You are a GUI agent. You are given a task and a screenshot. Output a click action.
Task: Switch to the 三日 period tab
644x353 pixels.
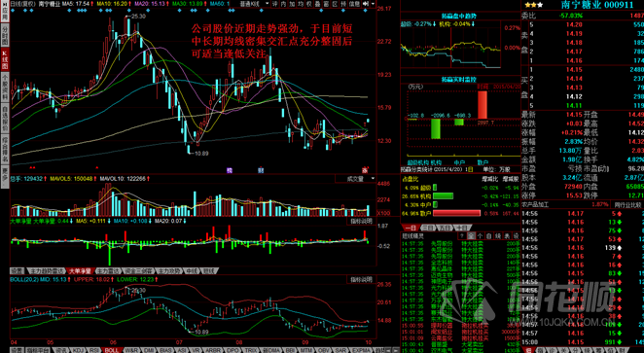(x=428, y=228)
